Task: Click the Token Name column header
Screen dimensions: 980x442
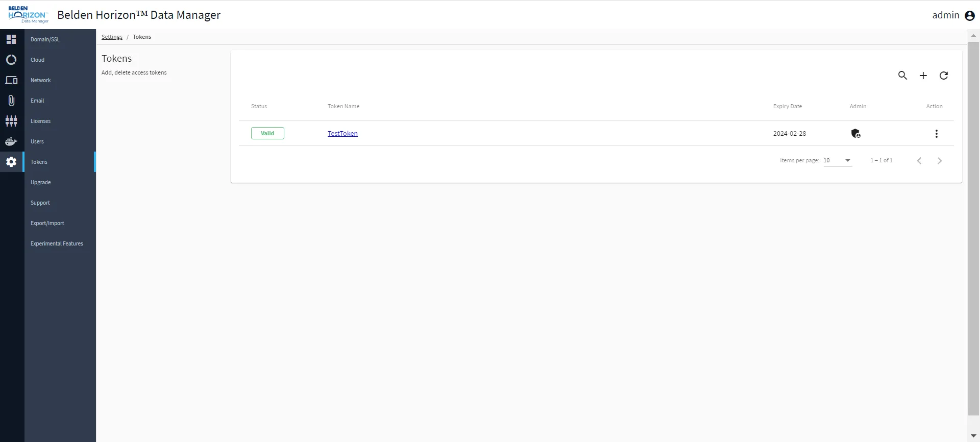Action: pos(344,106)
